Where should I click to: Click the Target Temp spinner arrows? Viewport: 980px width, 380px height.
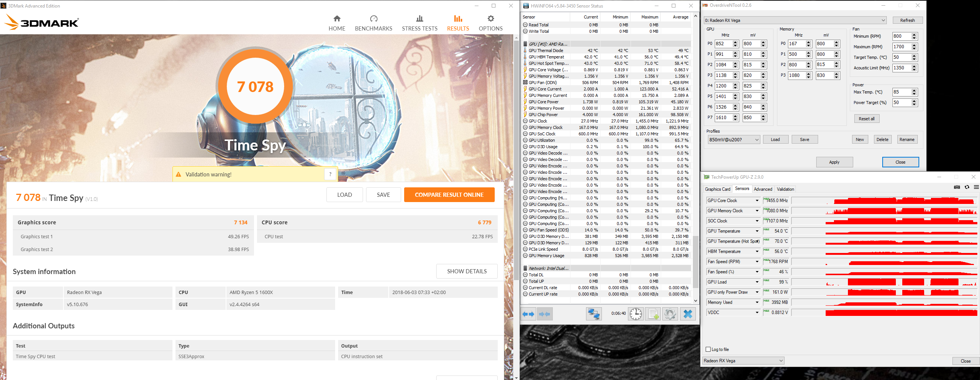tap(914, 57)
